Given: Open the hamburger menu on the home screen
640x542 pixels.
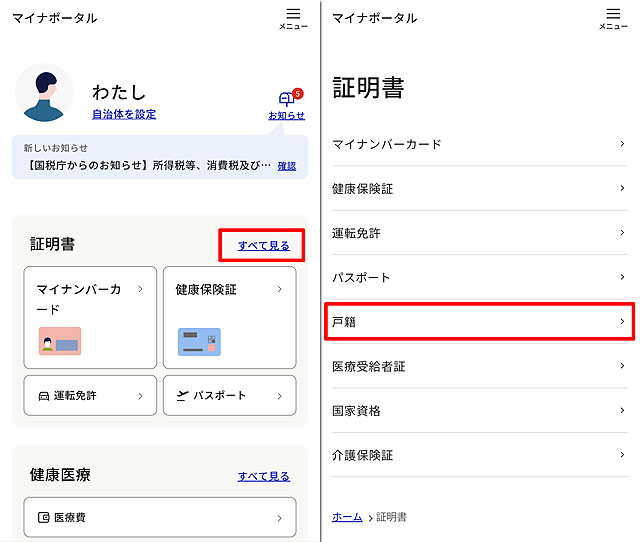Looking at the screenshot, I should click(x=293, y=19).
